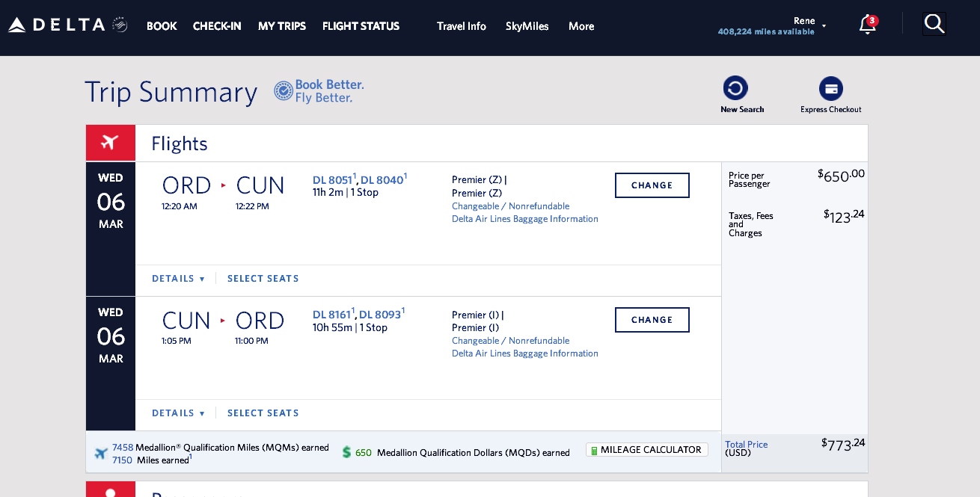
Task: Open Delta Air Lines Baggage Information link
Action: coord(525,218)
